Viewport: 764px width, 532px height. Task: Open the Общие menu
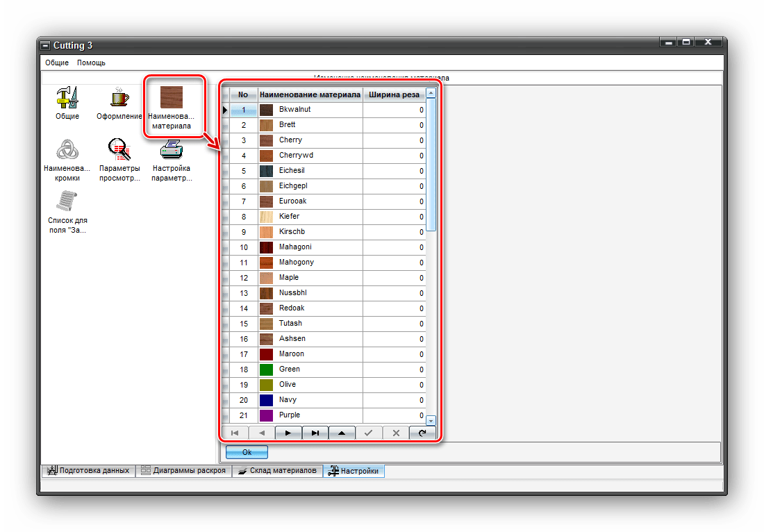click(57, 63)
